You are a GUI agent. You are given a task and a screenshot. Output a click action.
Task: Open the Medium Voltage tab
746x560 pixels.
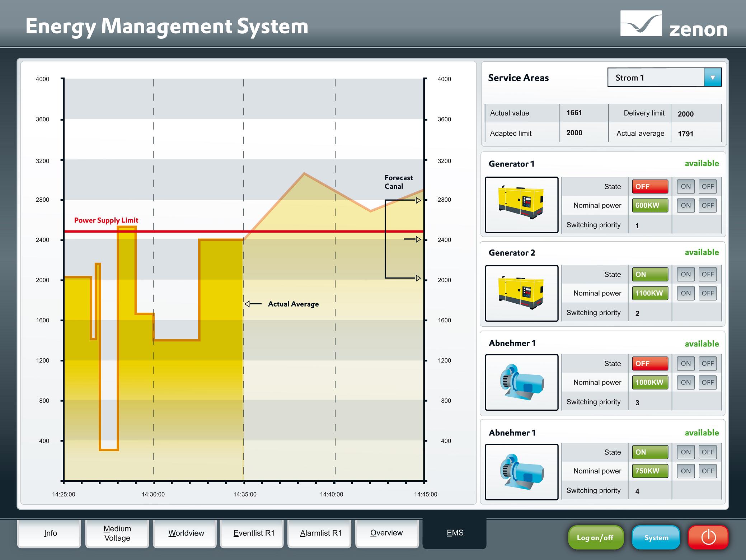[117, 533]
